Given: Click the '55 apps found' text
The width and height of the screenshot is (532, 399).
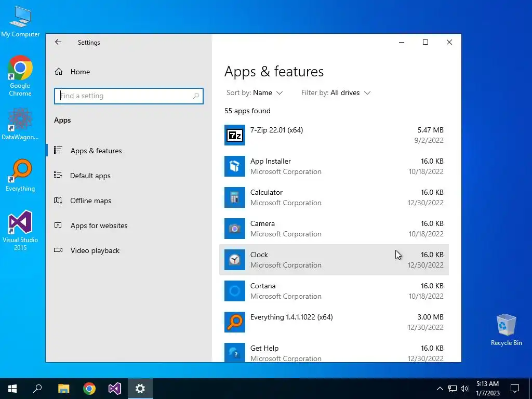Looking at the screenshot, I should (x=247, y=111).
